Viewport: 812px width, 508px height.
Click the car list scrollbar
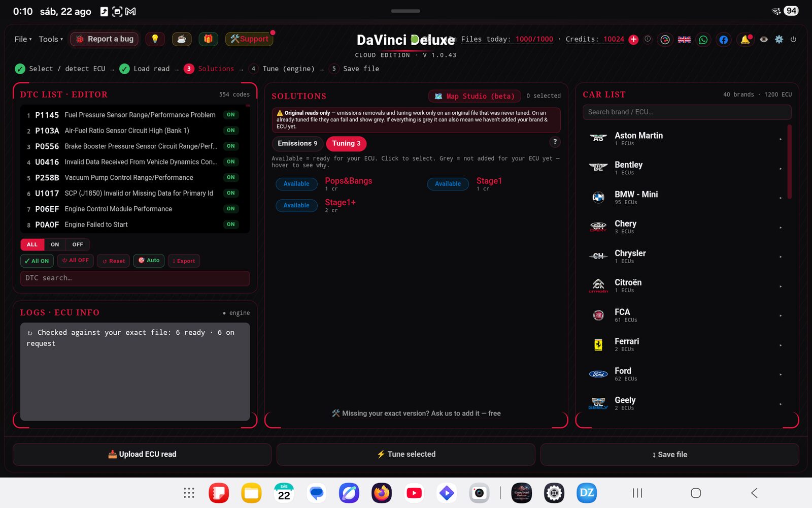[789, 162]
